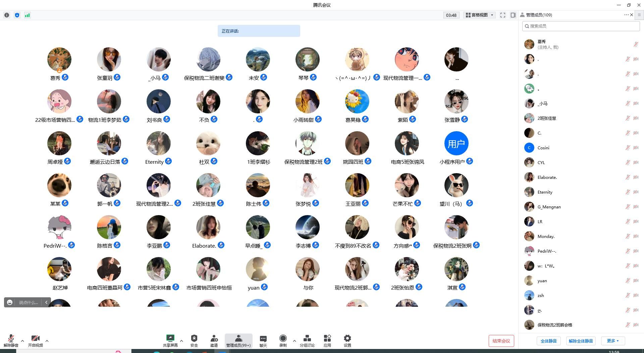Screen dimensions: 644x353
Task: Click the 全体静音 button
Action: (x=548, y=341)
